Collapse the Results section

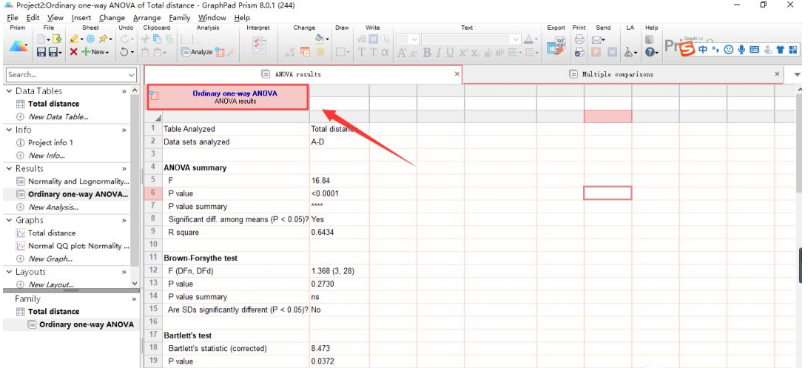pos(9,169)
